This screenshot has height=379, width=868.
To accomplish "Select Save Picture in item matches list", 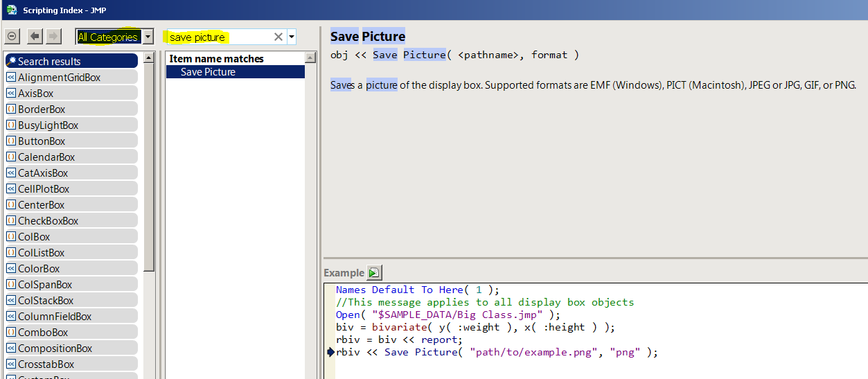I will point(208,72).
